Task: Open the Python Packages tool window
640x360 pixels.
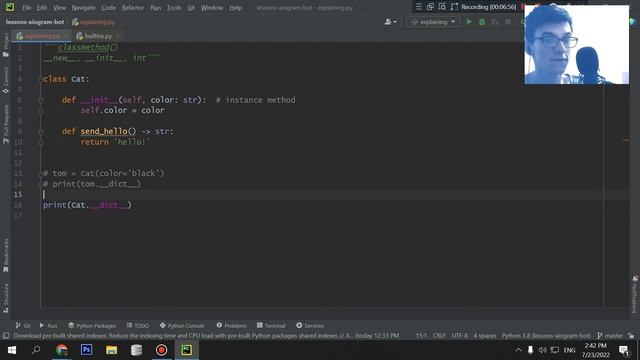Action: point(92,325)
